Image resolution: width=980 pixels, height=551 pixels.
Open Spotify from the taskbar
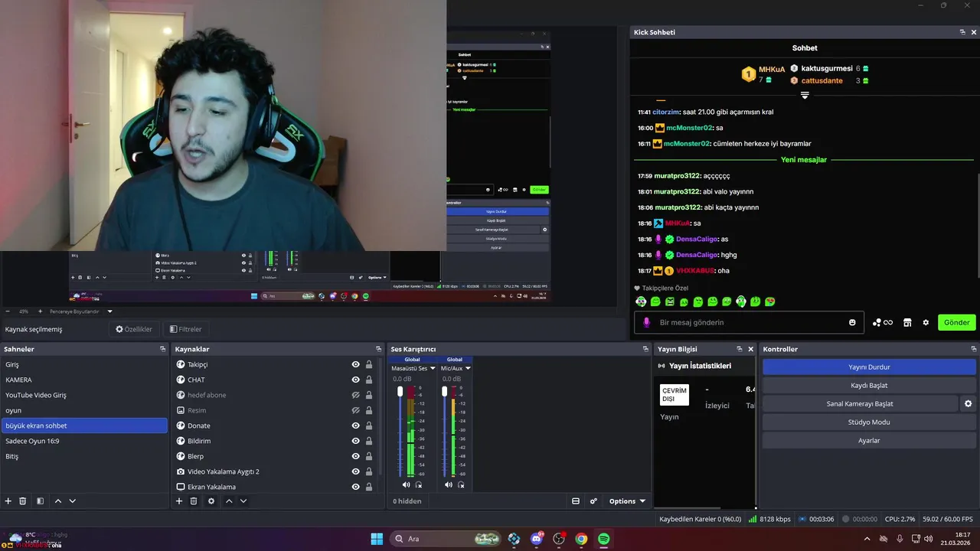(603, 539)
